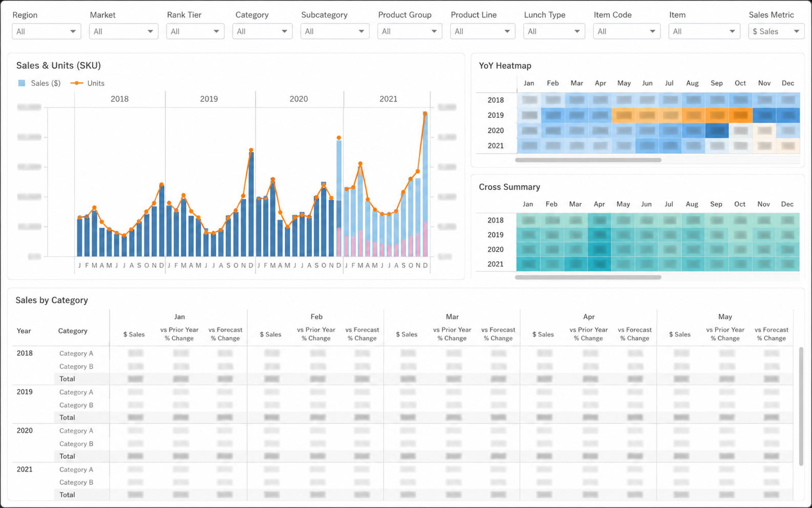The height and width of the screenshot is (508, 812).
Task: Click the Aug column header in Cross Summary
Action: coord(692,204)
